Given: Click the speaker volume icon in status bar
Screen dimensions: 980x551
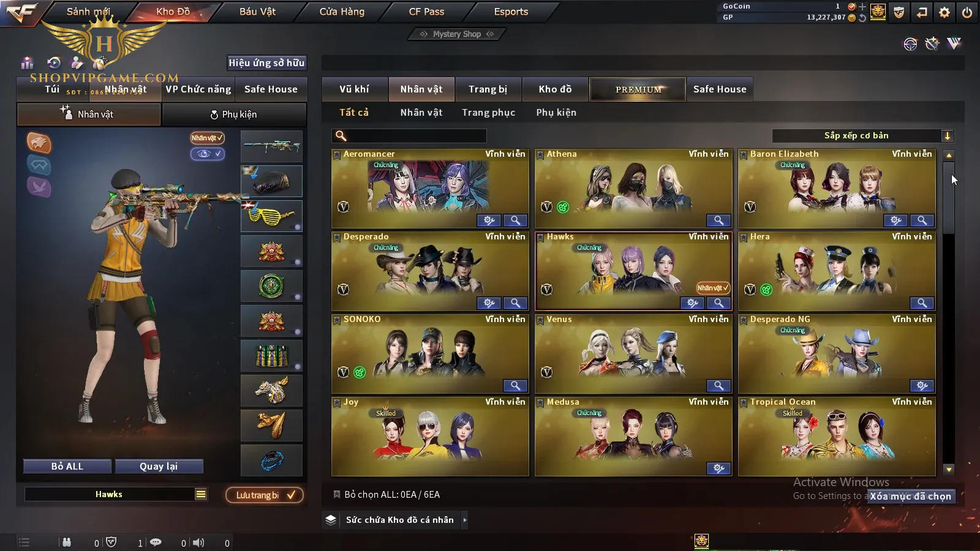Looking at the screenshot, I should coord(198,542).
